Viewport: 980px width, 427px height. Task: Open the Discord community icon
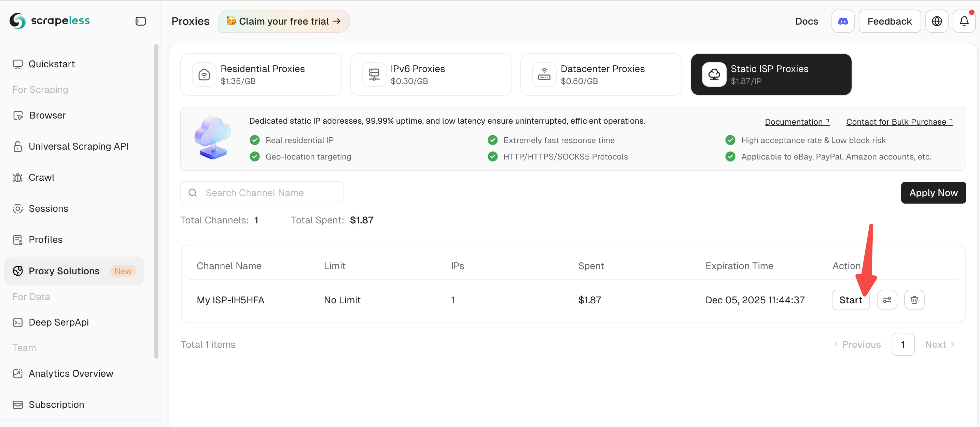pyautogui.click(x=843, y=21)
